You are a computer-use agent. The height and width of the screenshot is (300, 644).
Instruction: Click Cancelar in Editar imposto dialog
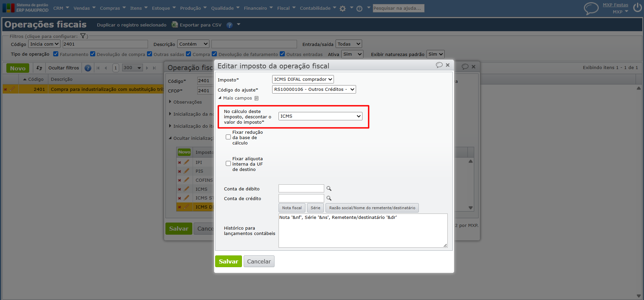[x=259, y=261]
